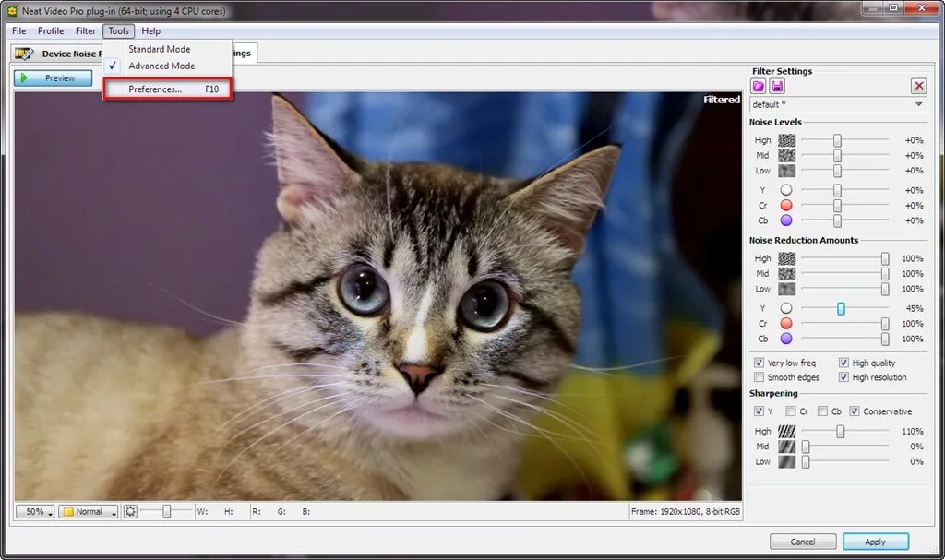Select Standard Mode menu entry

click(159, 49)
